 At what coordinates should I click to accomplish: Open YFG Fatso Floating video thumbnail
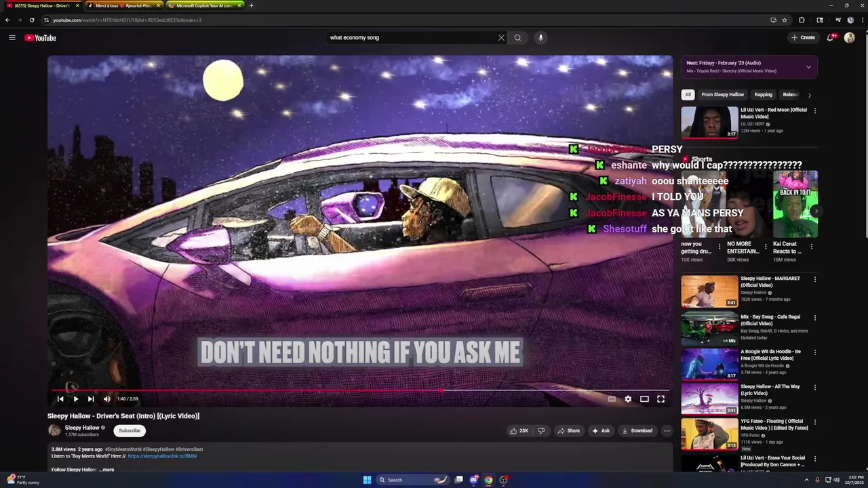pyautogui.click(x=710, y=434)
